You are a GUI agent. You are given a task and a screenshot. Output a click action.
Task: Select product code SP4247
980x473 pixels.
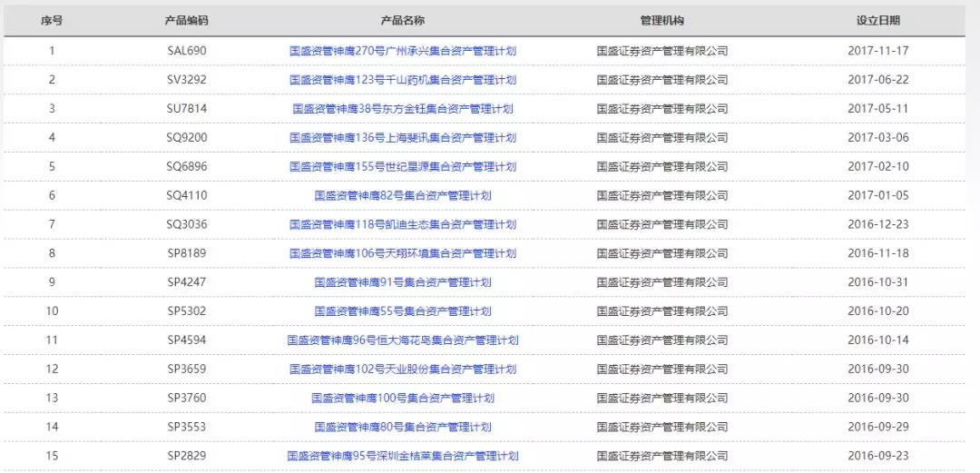click(x=186, y=282)
